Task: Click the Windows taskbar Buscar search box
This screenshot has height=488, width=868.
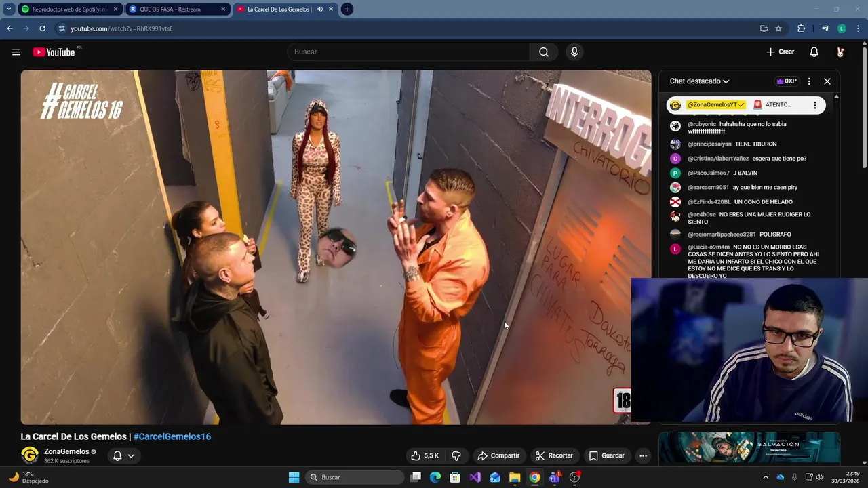Action: (355, 477)
